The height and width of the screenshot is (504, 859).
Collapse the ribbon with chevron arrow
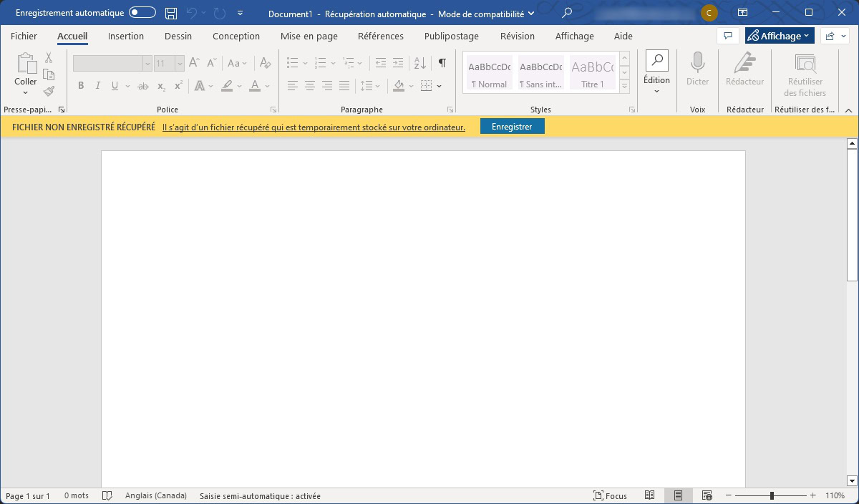848,110
